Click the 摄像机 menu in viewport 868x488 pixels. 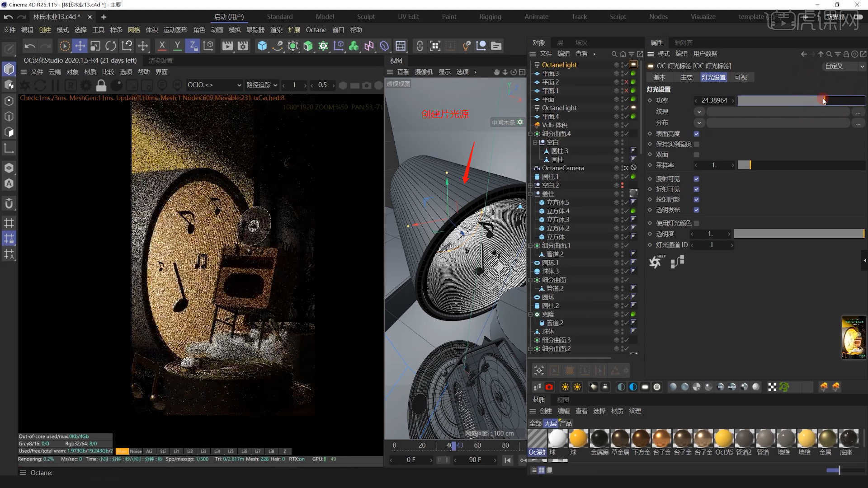[424, 72]
